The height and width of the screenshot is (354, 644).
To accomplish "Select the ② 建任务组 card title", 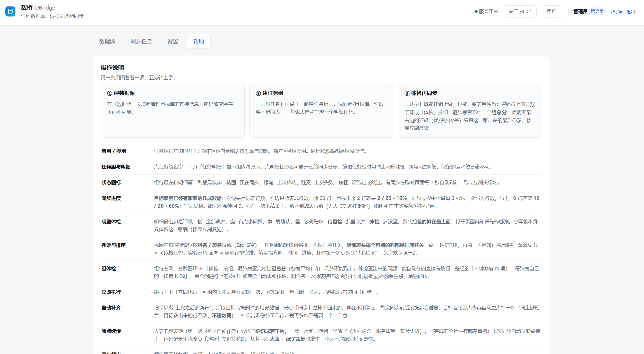I will click(270, 93).
